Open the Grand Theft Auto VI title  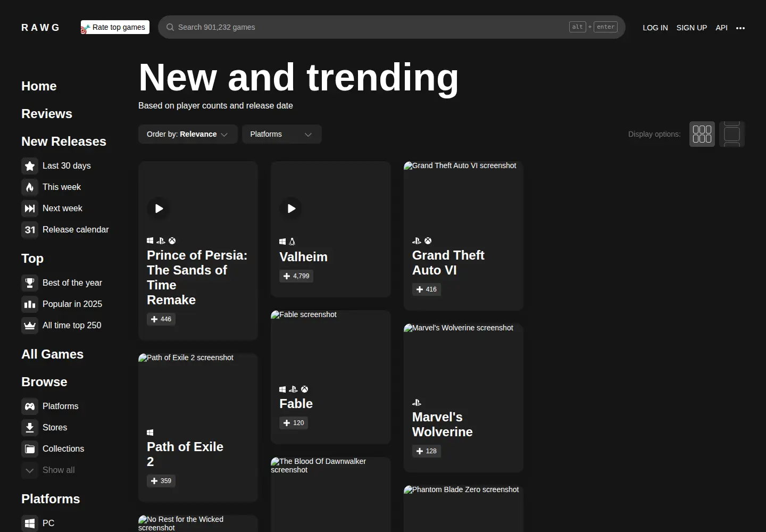click(448, 263)
